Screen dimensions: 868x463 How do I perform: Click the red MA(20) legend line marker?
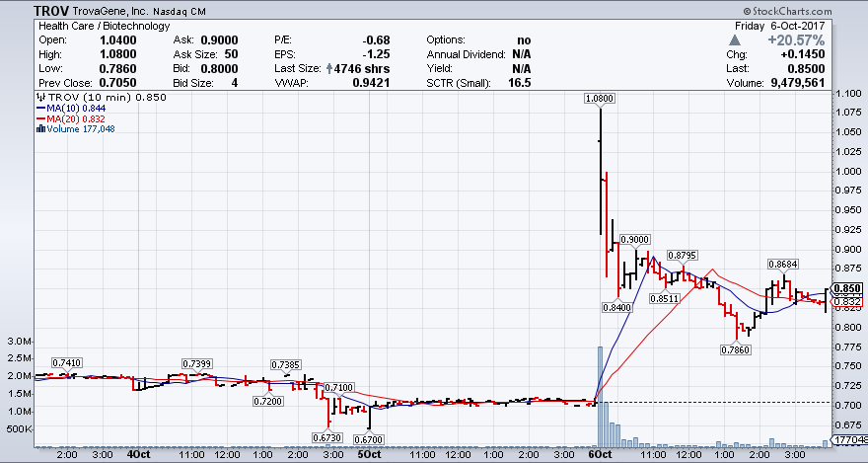[38, 118]
